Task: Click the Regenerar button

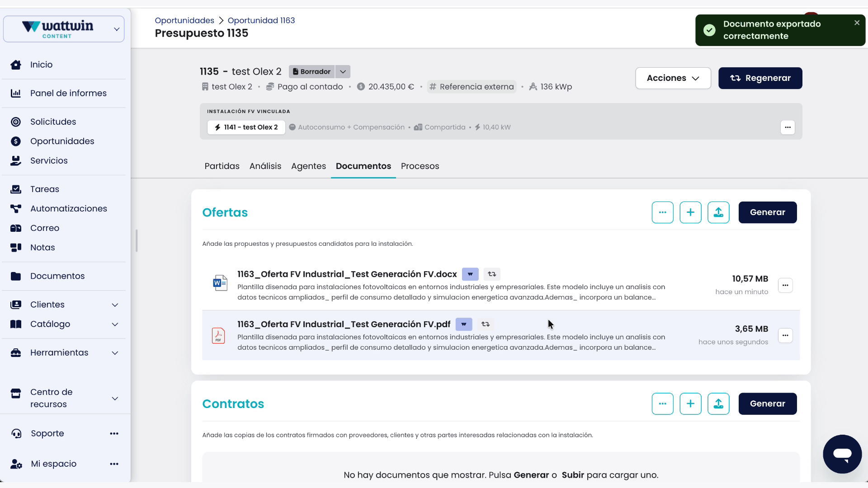Action: (760, 78)
